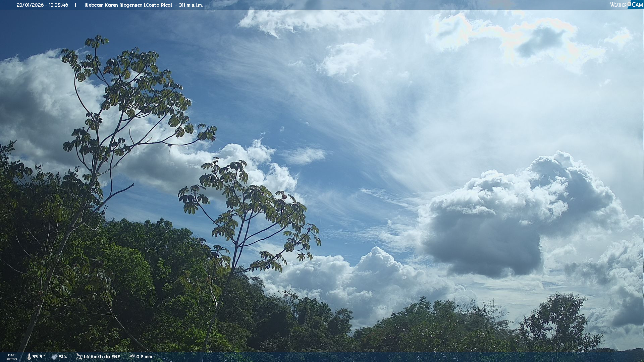Click the rain umbrella precipitation icon
644x362 pixels.
[x=132, y=357]
